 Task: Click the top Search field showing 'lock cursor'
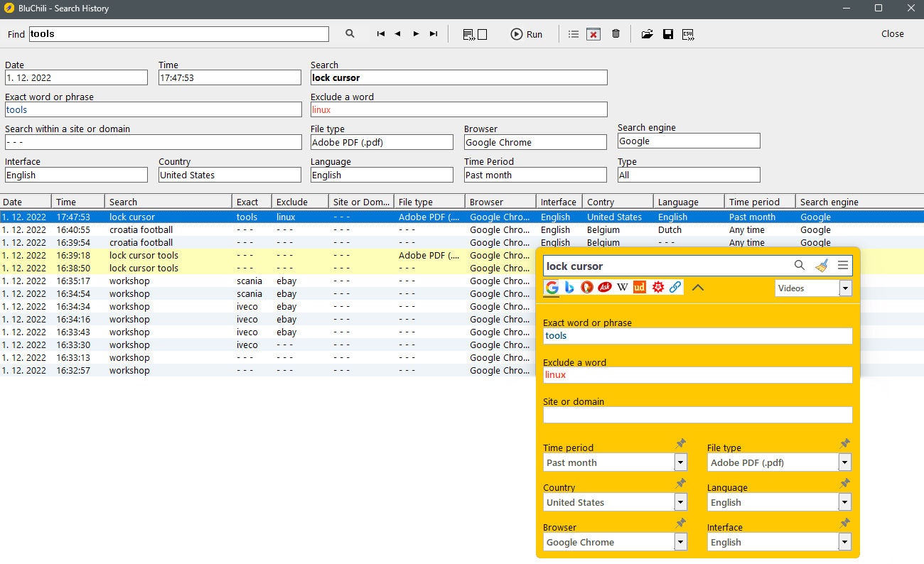459,77
